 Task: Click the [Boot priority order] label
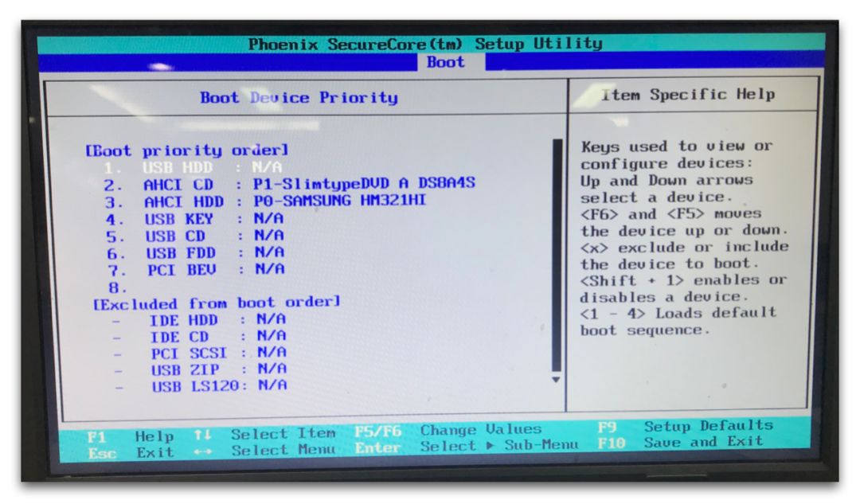186,150
